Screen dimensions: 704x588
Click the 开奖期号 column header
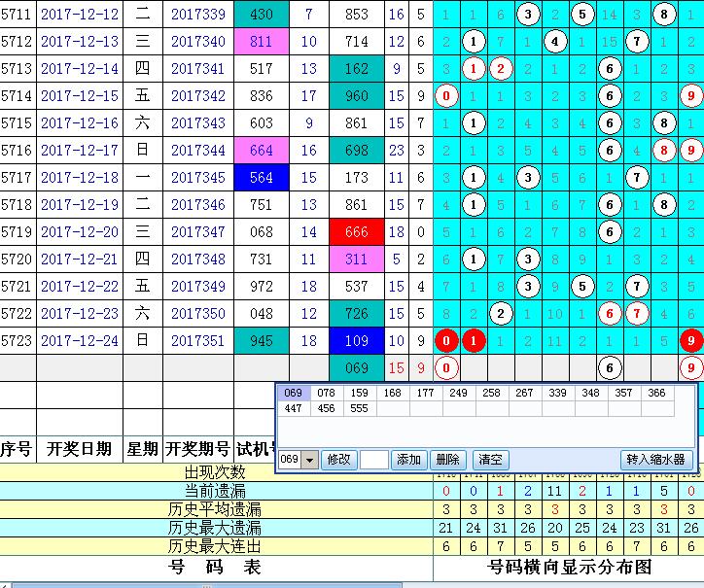198,450
